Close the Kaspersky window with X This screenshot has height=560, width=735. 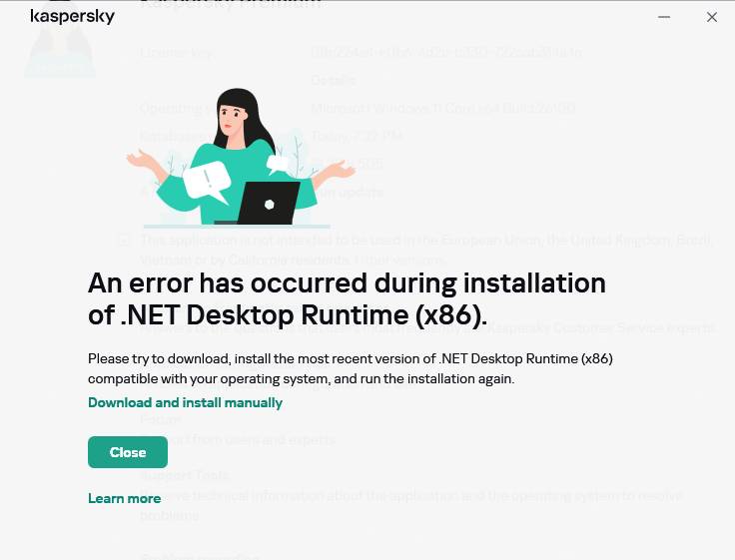(x=712, y=17)
